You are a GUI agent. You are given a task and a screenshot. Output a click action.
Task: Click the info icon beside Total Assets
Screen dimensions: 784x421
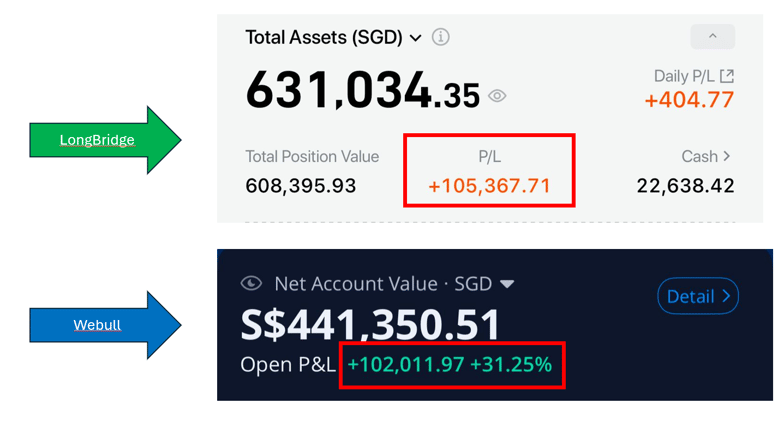pos(440,37)
